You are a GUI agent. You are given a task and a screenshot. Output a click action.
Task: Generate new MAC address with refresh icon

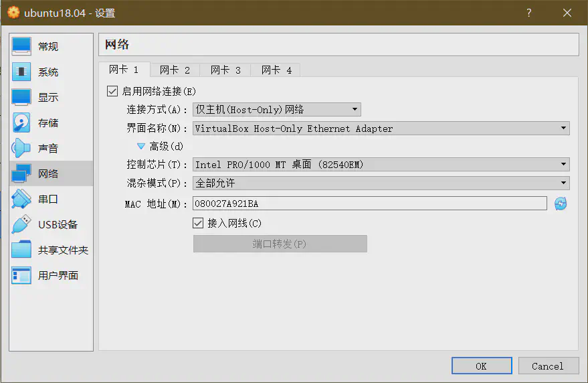(x=561, y=204)
